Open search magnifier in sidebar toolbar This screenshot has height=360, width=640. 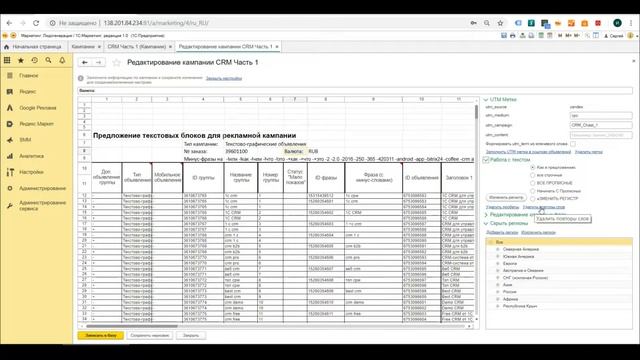click(49, 60)
